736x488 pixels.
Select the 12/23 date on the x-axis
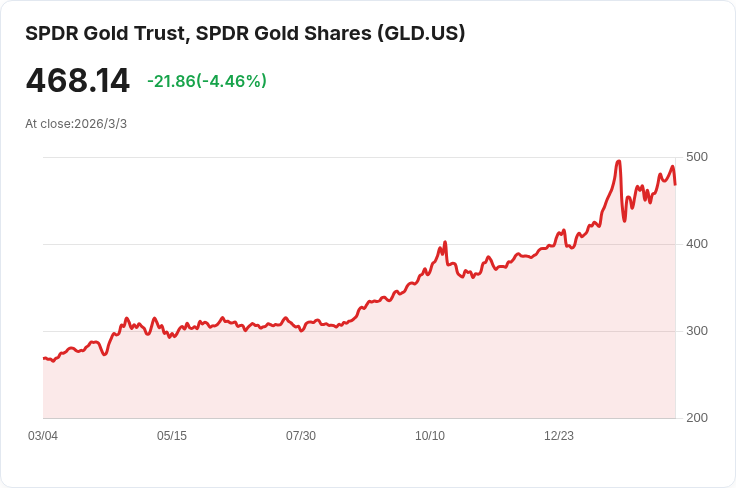(x=559, y=436)
